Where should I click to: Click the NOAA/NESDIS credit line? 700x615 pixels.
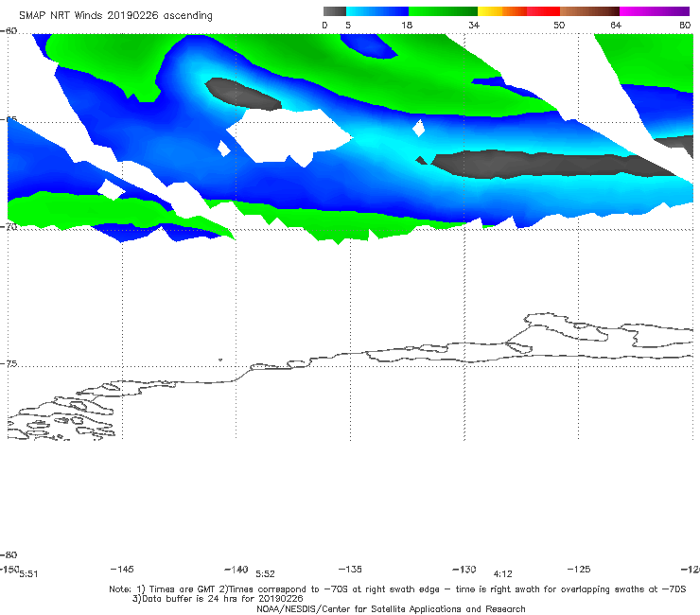point(391,608)
